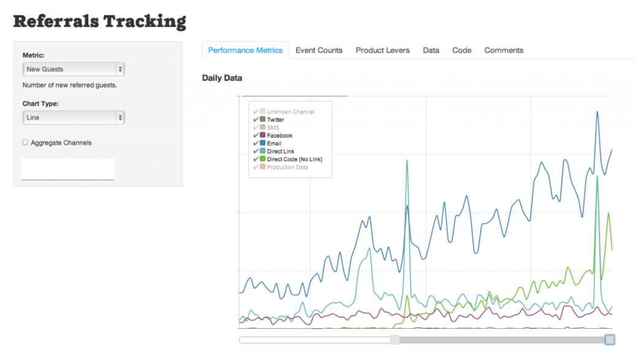Check the Aggregate Channels checkbox
The image size is (644, 363).
25,143
